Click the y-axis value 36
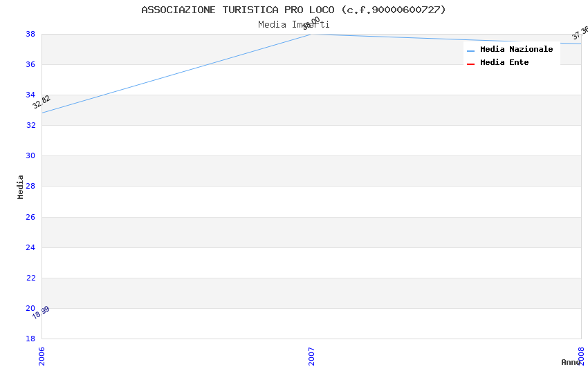 [x=30, y=64]
